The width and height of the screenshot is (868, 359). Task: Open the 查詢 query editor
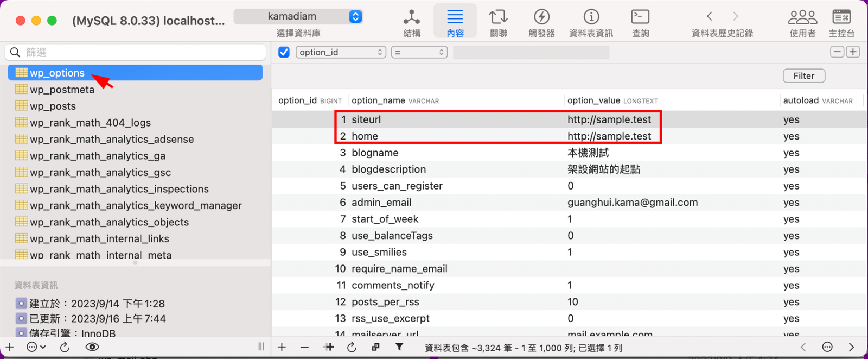(640, 22)
